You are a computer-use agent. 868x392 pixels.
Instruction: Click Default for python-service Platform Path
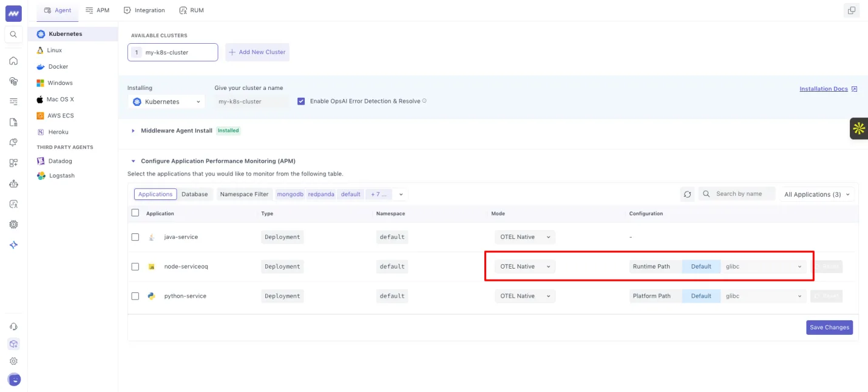coord(701,296)
